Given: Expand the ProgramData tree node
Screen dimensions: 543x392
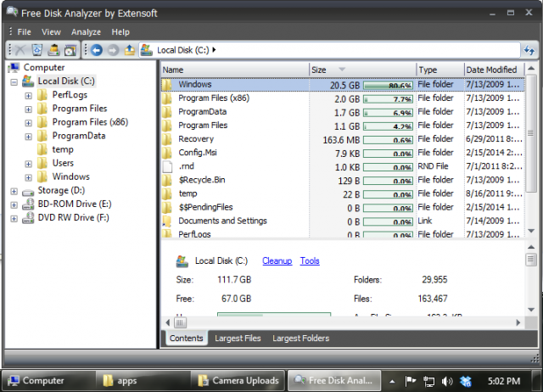Looking at the screenshot, I should 28,137.
